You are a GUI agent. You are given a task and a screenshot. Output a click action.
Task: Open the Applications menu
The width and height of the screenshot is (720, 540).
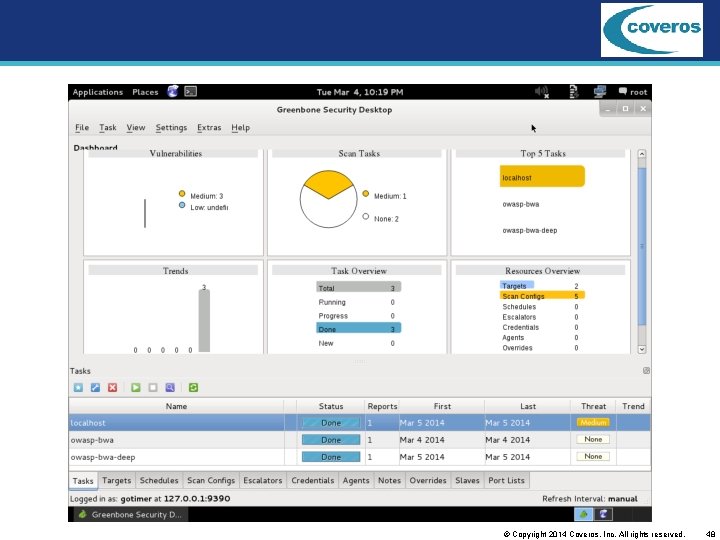(98, 92)
